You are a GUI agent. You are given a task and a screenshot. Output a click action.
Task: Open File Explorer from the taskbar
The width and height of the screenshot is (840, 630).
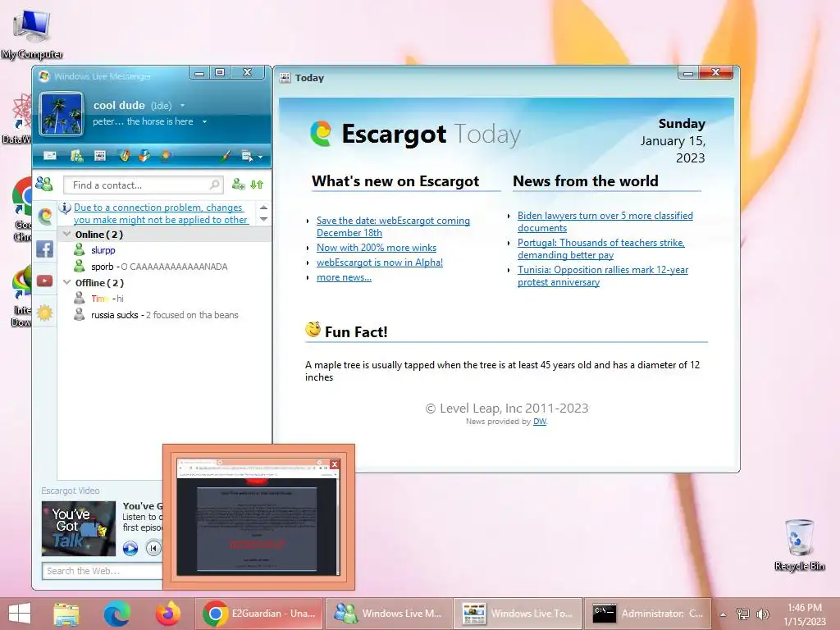pyautogui.click(x=66, y=614)
